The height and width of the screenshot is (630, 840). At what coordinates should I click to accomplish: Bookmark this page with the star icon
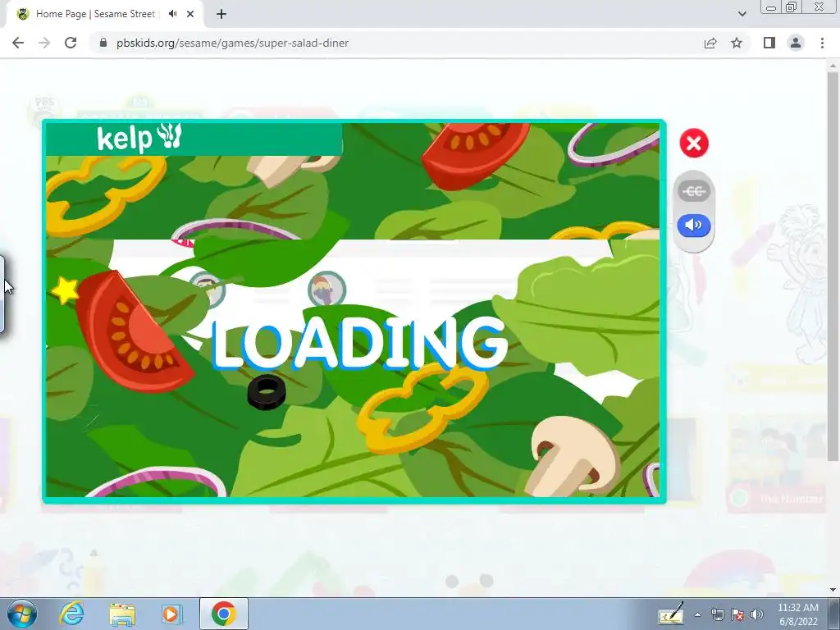click(x=737, y=43)
